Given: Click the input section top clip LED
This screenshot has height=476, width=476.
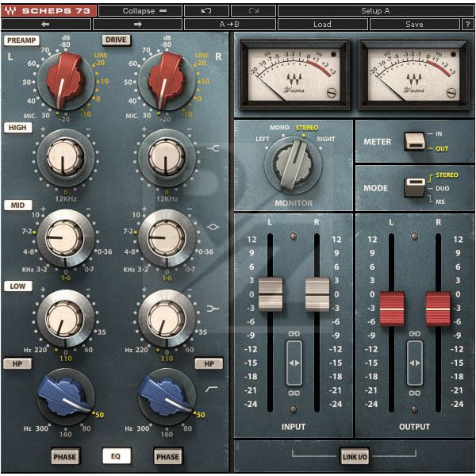Looking at the screenshot, I should (x=293, y=236).
